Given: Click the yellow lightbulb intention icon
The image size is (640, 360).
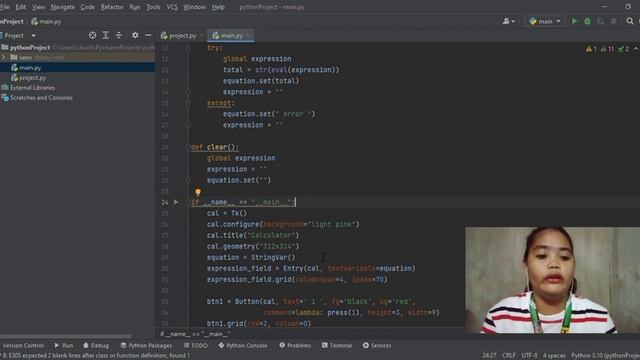Looking at the screenshot, I should tap(198, 192).
